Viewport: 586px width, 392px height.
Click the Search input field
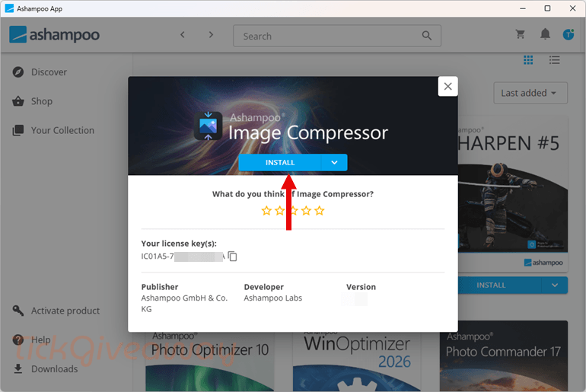(336, 36)
